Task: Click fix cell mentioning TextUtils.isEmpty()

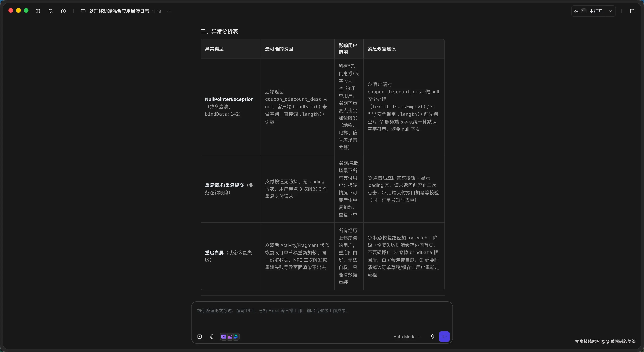Action: click(x=404, y=107)
